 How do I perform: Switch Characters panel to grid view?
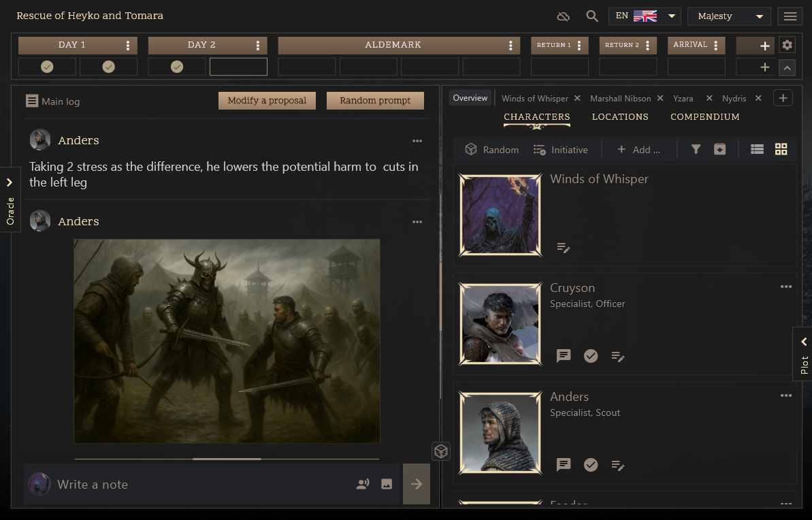click(x=781, y=148)
